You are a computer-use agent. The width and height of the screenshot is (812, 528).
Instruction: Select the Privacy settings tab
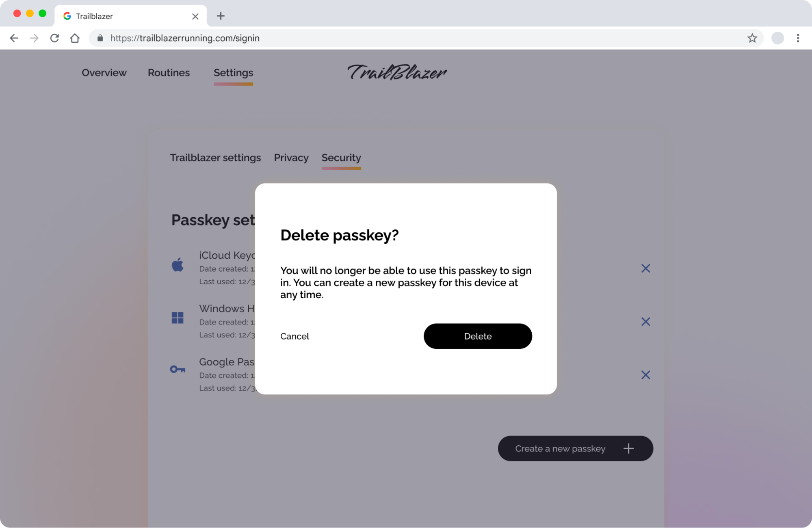pyautogui.click(x=291, y=158)
